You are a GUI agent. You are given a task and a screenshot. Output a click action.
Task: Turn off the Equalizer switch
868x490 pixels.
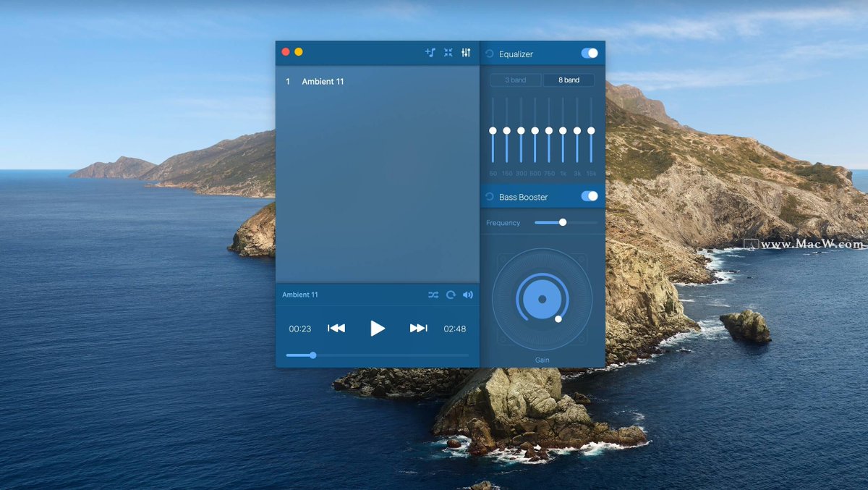click(x=590, y=53)
